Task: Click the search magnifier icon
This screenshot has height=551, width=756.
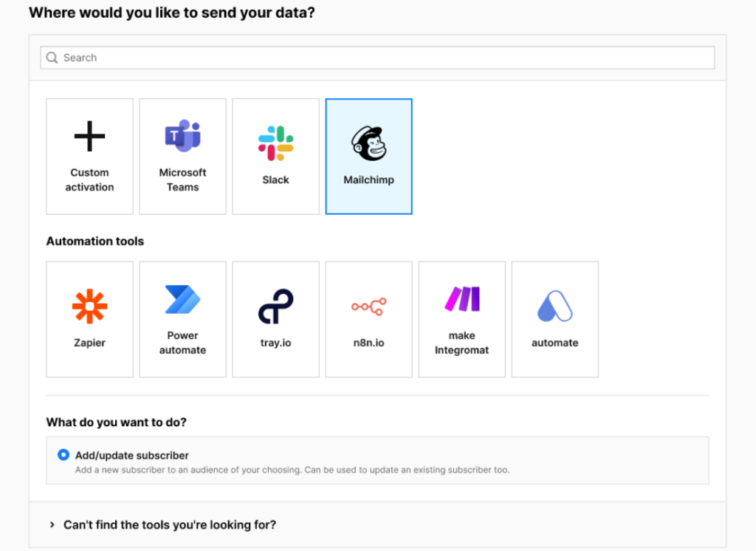Action: [x=52, y=57]
